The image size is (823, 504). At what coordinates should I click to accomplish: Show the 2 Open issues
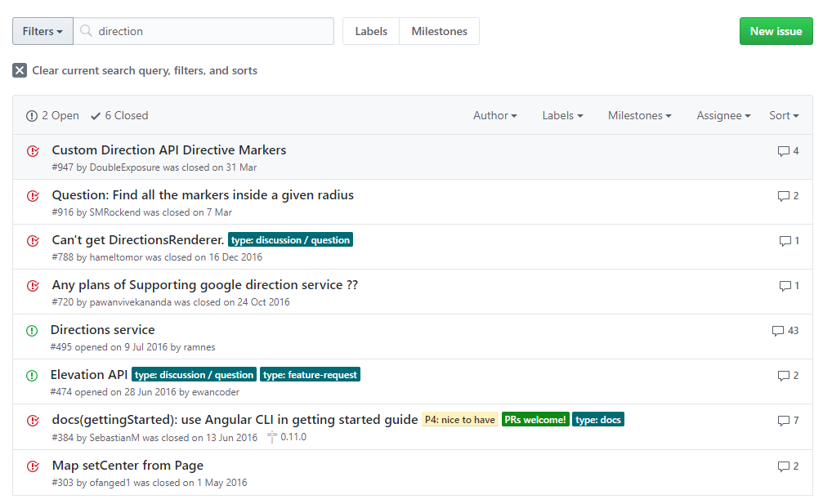[52, 115]
